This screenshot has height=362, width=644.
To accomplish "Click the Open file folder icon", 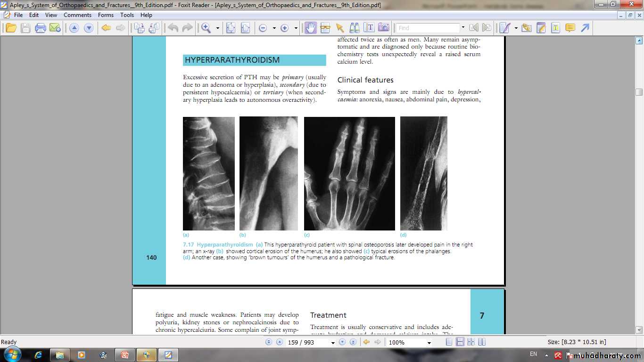I will pyautogui.click(x=11, y=28).
